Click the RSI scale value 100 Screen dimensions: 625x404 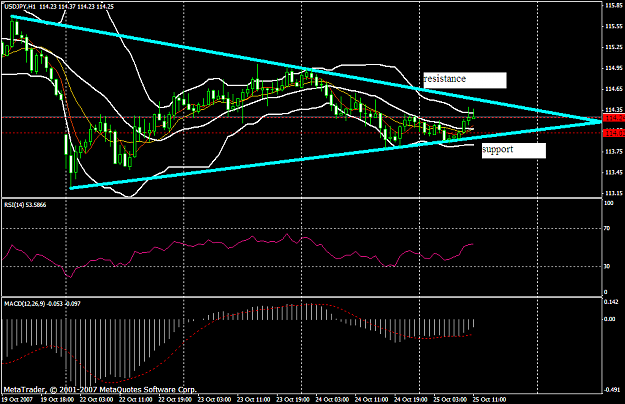609,203
